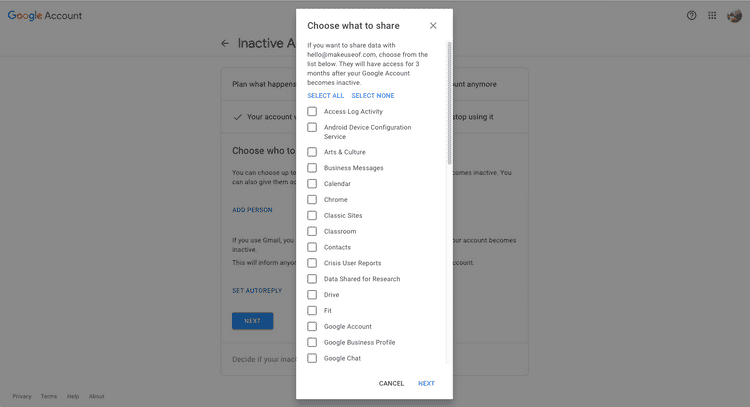Viewport: 750px width, 407px height.
Task: Tick the Drive checkbox
Action: pos(312,295)
